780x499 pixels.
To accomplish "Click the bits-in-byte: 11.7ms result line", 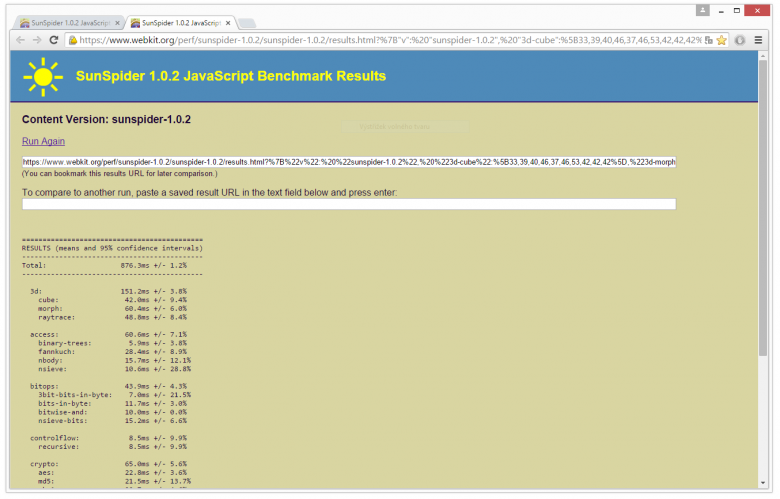I will 112,404.
